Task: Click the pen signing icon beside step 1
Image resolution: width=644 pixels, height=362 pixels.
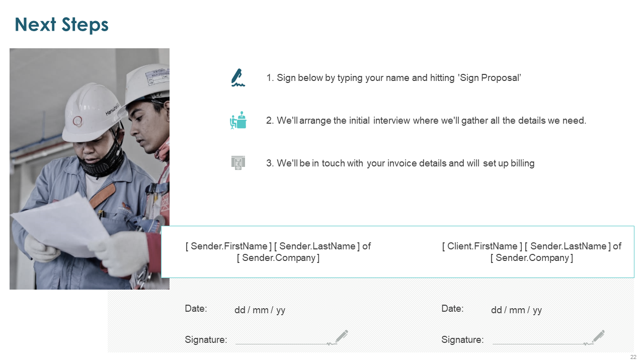Action: coord(238,77)
